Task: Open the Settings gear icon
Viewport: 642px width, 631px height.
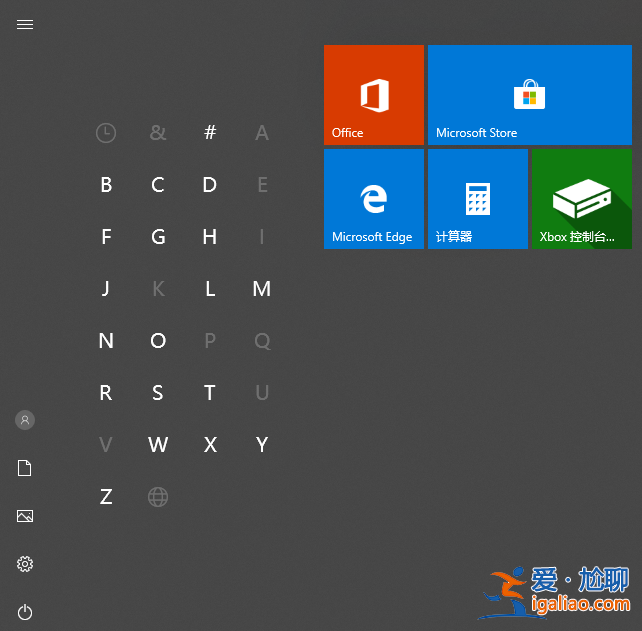Action: pos(25,564)
